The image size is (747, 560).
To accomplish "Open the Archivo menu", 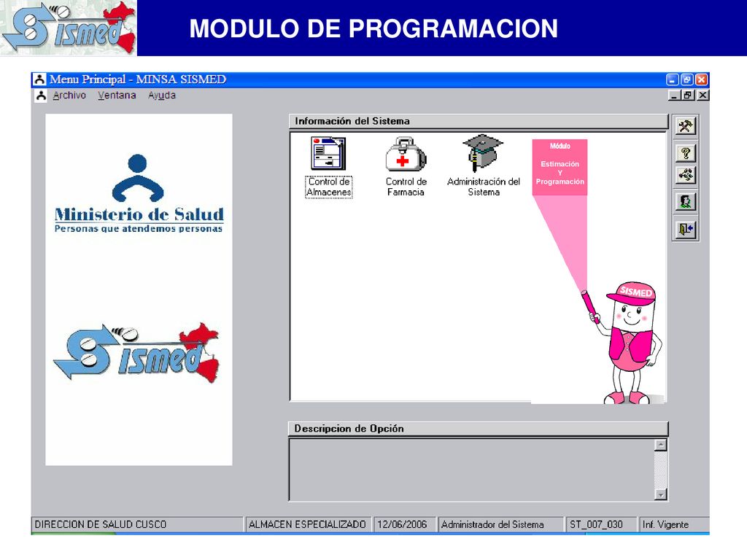I will pos(69,96).
